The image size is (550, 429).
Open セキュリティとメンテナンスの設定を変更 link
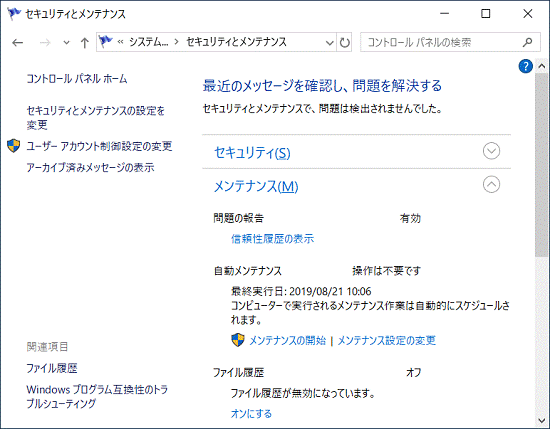point(96,118)
